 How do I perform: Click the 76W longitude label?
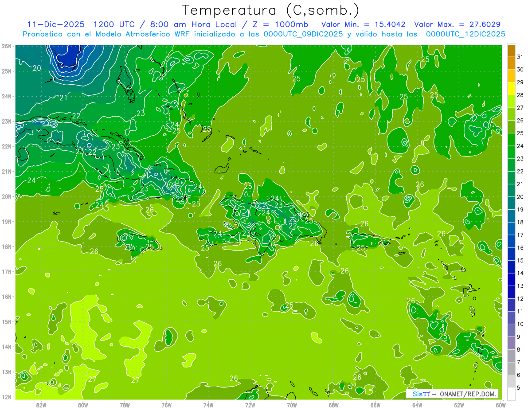pos(166,405)
